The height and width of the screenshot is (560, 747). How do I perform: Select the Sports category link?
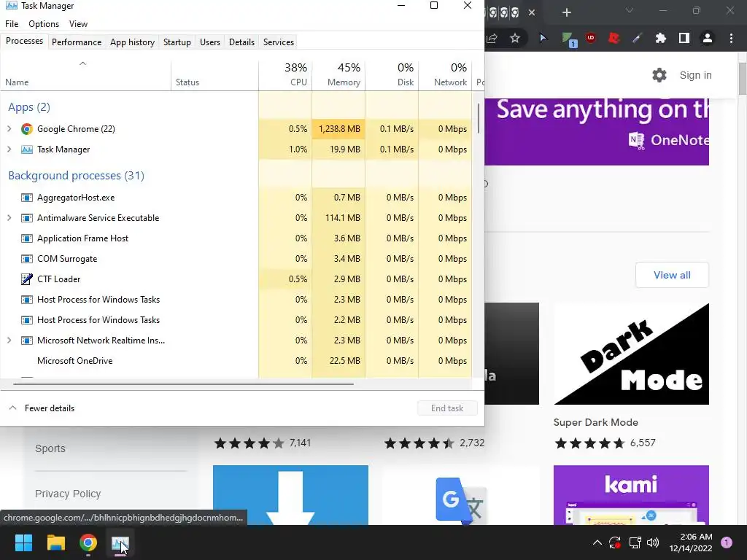point(50,448)
